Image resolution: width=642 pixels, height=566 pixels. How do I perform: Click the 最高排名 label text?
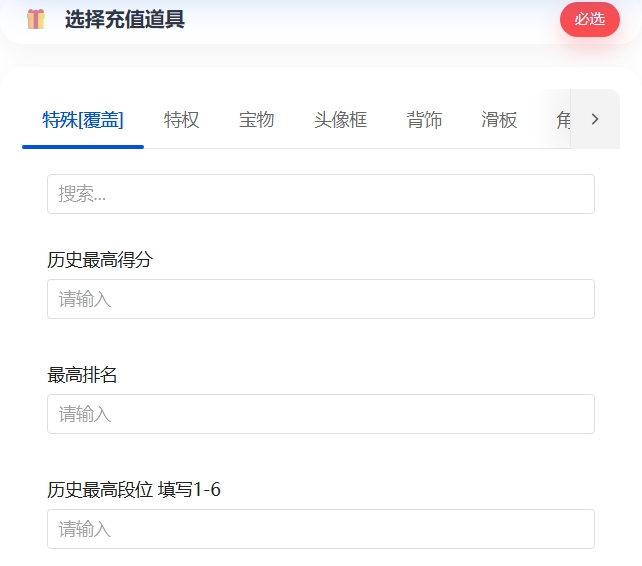point(83,376)
